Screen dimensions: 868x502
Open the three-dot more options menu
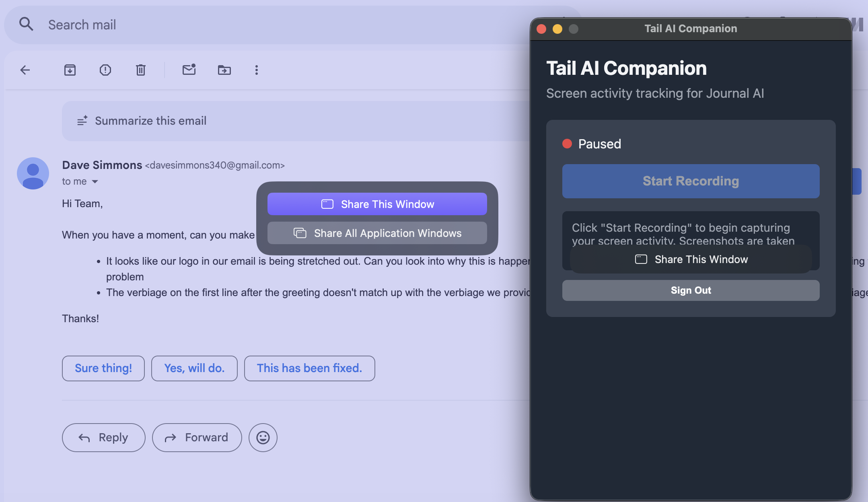pyautogui.click(x=257, y=70)
